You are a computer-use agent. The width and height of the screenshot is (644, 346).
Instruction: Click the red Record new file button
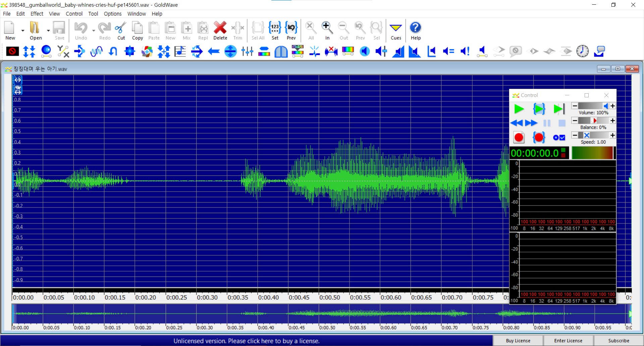coord(519,138)
